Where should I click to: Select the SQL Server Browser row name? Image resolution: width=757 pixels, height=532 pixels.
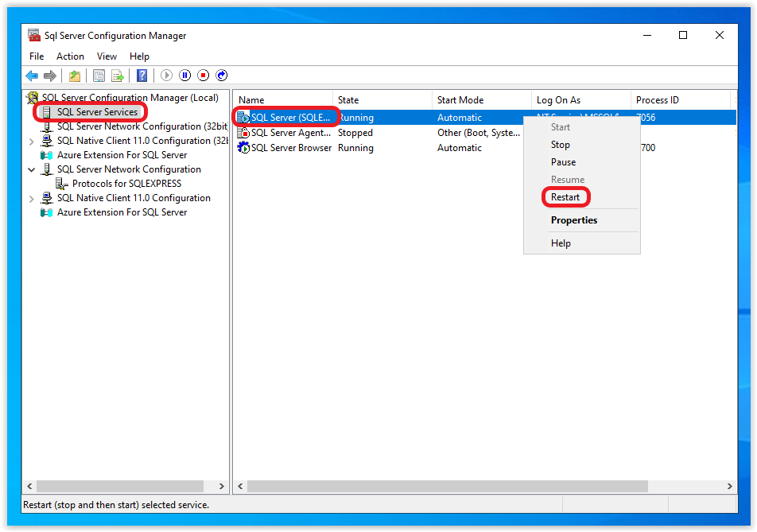click(291, 148)
